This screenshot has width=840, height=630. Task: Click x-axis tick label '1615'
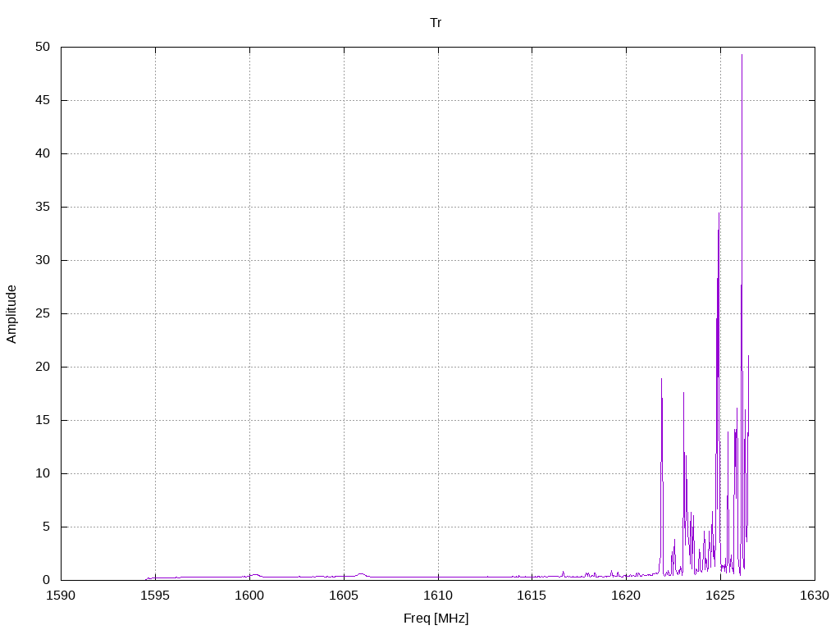pos(532,596)
